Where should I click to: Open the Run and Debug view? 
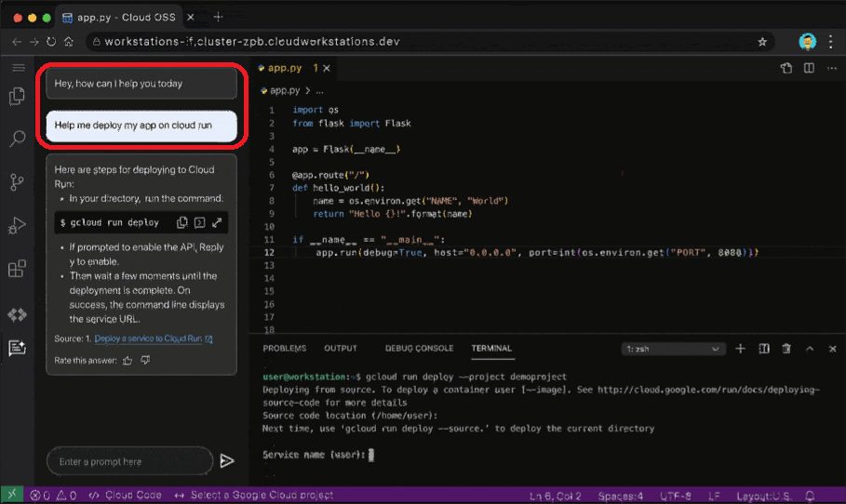(x=17, y=225)
